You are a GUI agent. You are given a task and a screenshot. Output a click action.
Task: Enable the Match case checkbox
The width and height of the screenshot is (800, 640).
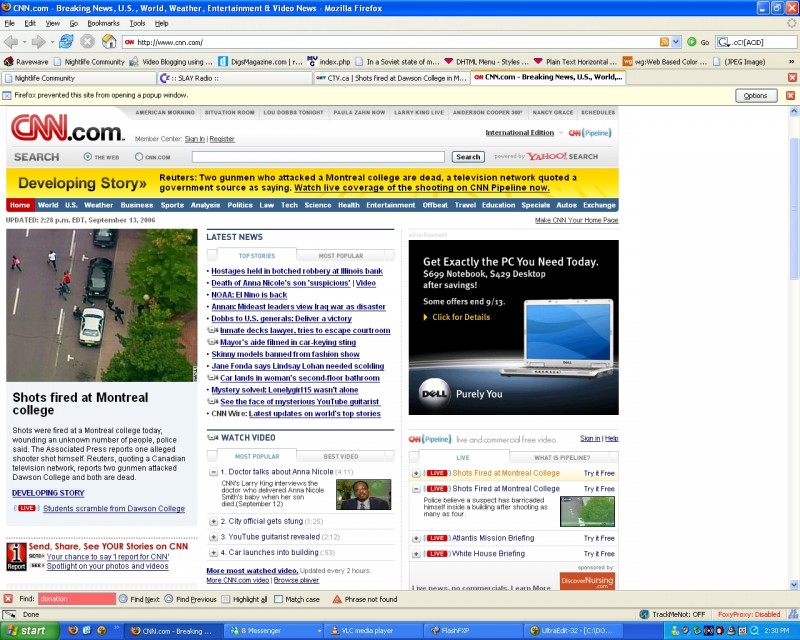279,599
